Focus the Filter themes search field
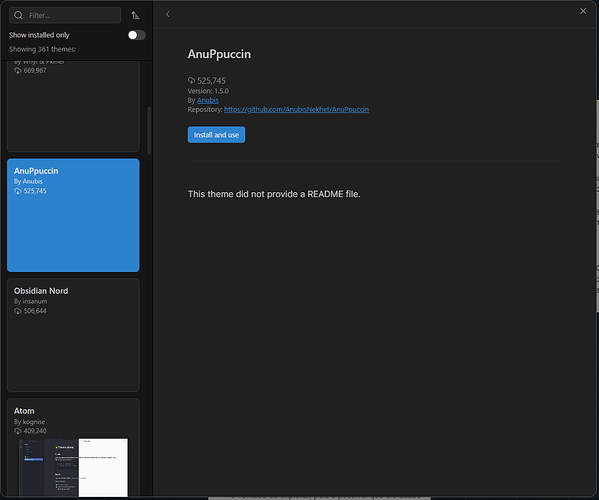The image size is (599, 500). click(65, 15)
